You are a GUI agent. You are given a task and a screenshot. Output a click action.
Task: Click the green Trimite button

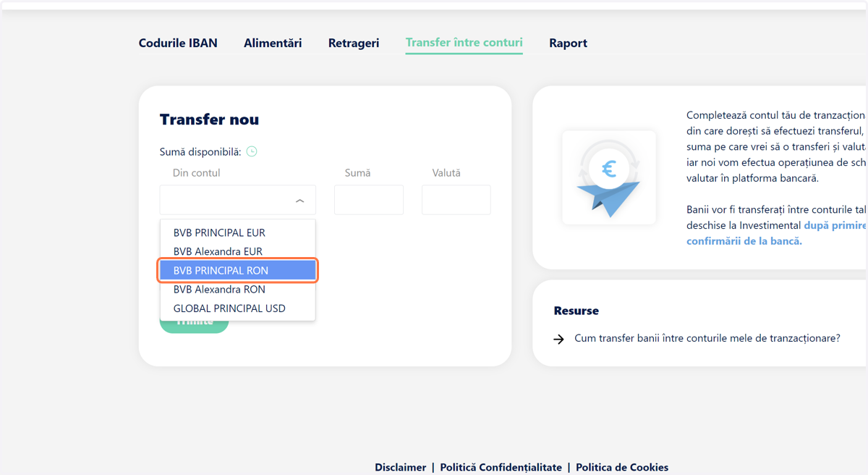click(x=194, y=326)
